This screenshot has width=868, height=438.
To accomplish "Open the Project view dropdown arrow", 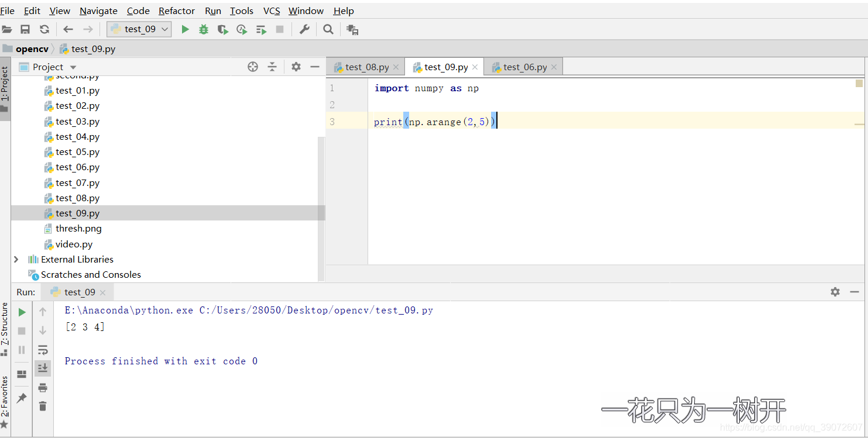I will click(x=73, y=67).
